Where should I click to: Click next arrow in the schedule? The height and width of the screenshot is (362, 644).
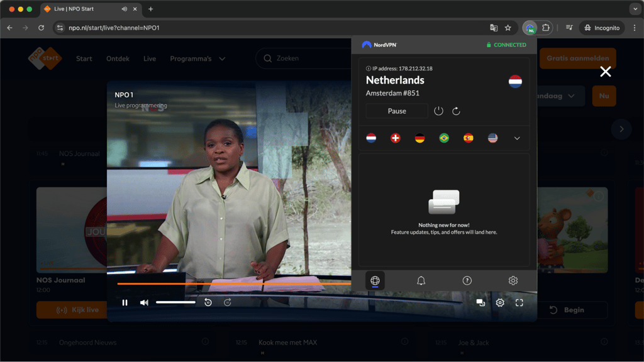[621, 129]
